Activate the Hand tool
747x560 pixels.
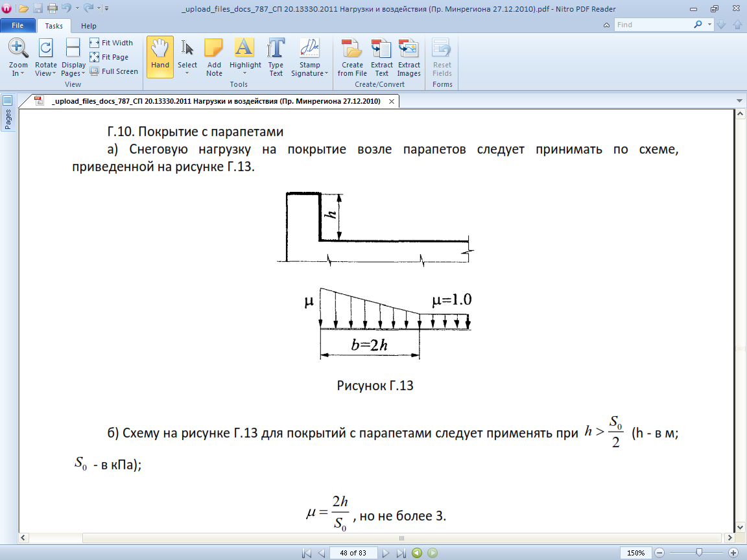(160, 56)
